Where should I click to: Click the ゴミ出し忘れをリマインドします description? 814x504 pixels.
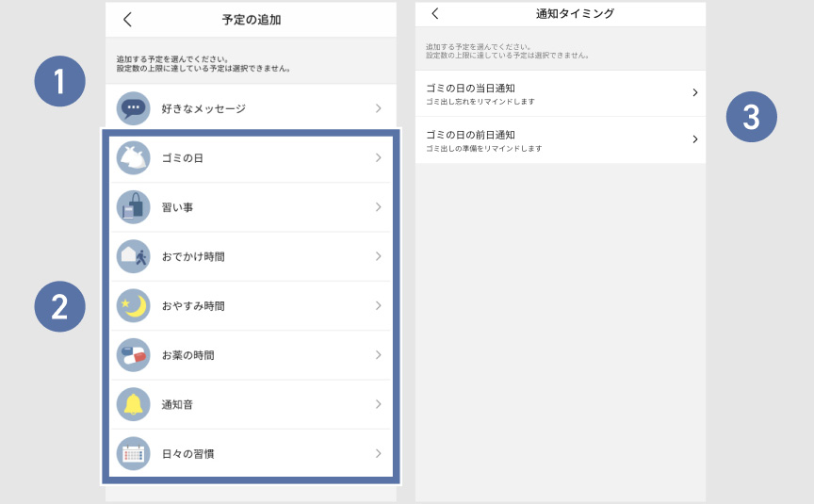point(480,102)
